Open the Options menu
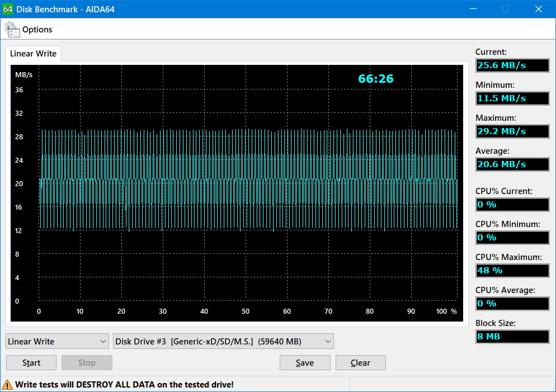556x392 pixels. click(x=37, y=30)
